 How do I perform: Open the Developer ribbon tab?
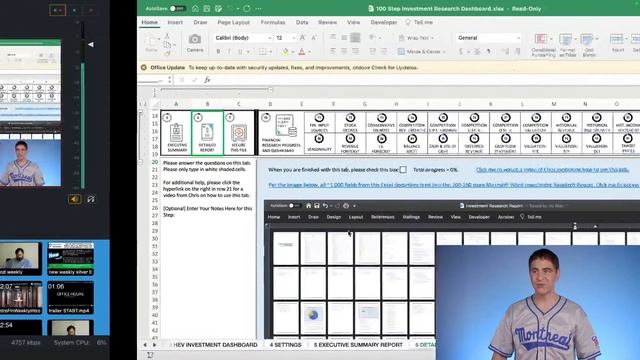pyautogui.click(x=383, y=22)
